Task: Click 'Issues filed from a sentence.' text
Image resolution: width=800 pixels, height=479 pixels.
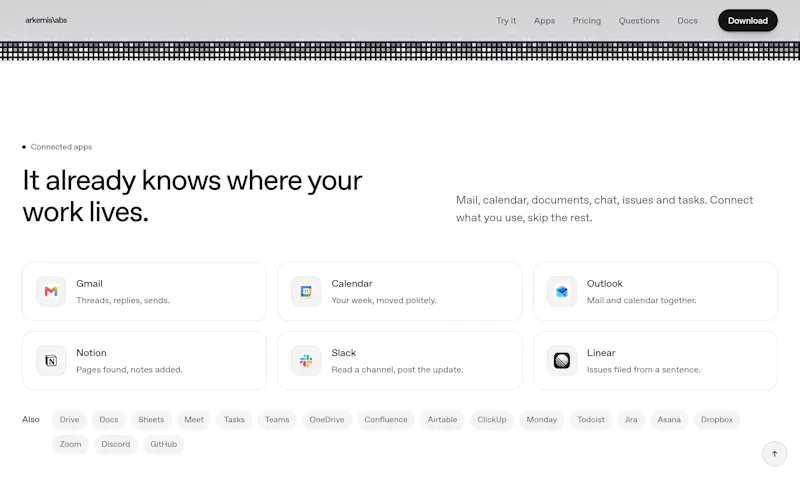Action: (643, 370)
